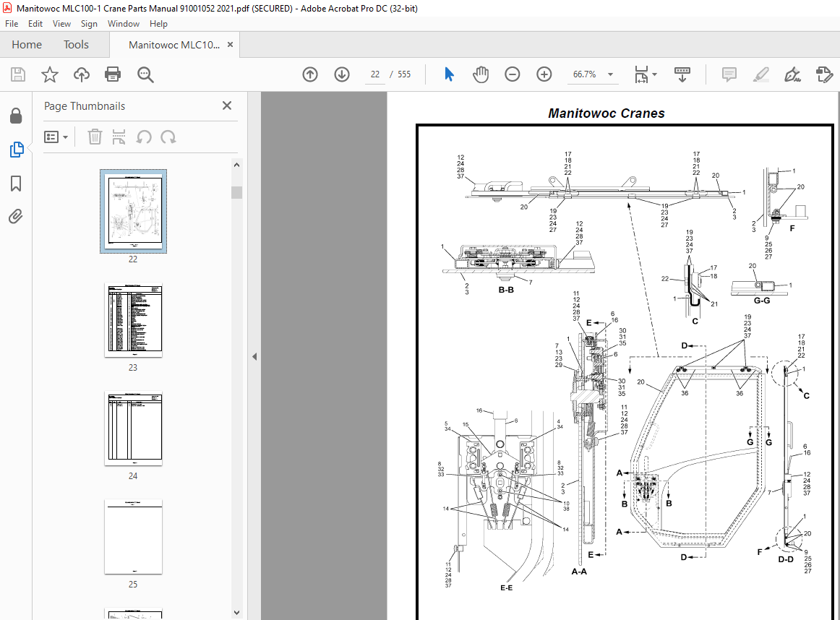Click the Save file icon
Screen dimensions: 840x620
(x=18, y=74)
